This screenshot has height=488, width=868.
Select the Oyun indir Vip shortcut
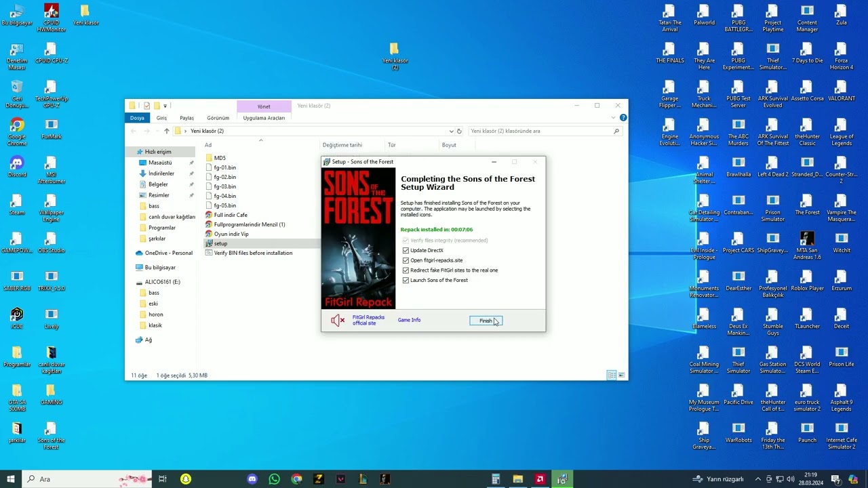point(231,234)
